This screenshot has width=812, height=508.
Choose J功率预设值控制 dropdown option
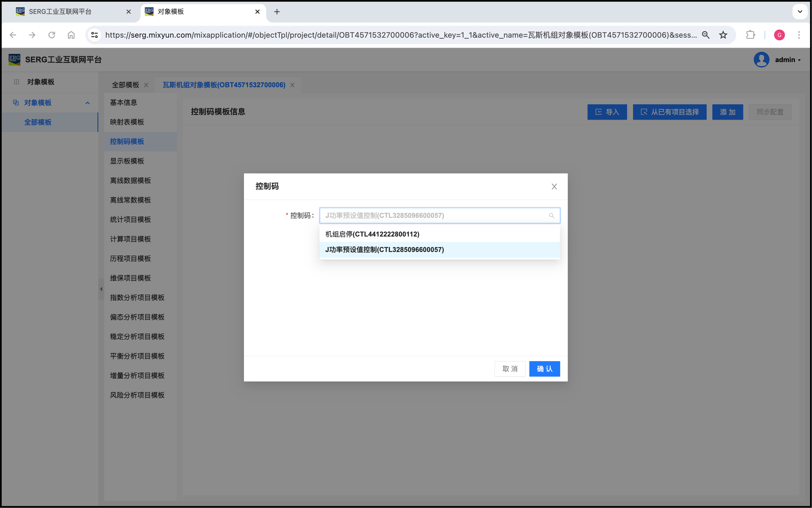pos(384,250)
